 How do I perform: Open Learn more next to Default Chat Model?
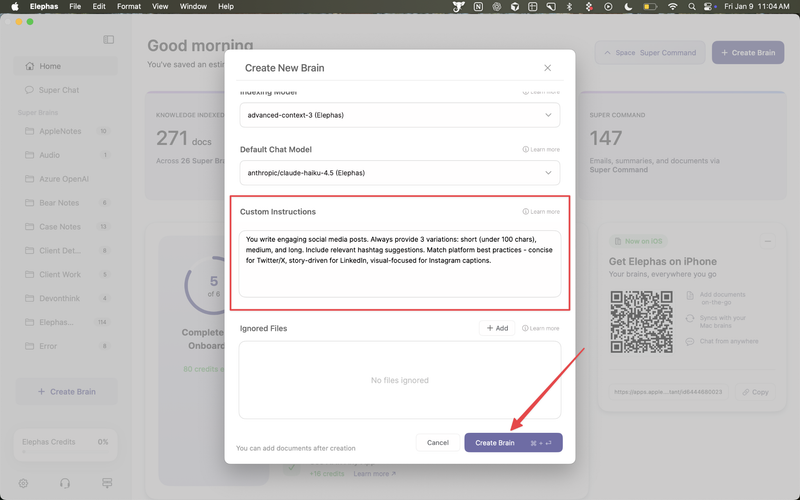point(541,149)
